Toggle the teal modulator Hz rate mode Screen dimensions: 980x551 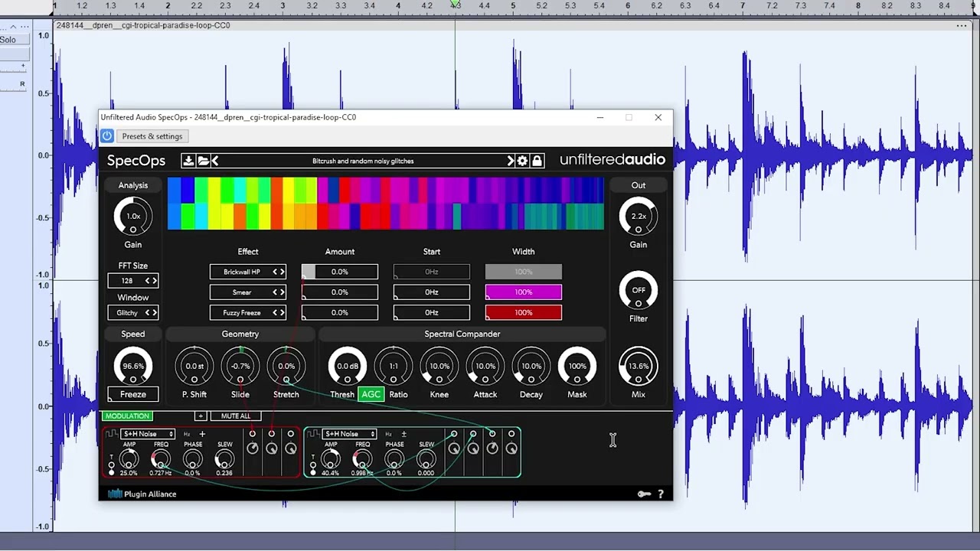(x=389, y=435)
